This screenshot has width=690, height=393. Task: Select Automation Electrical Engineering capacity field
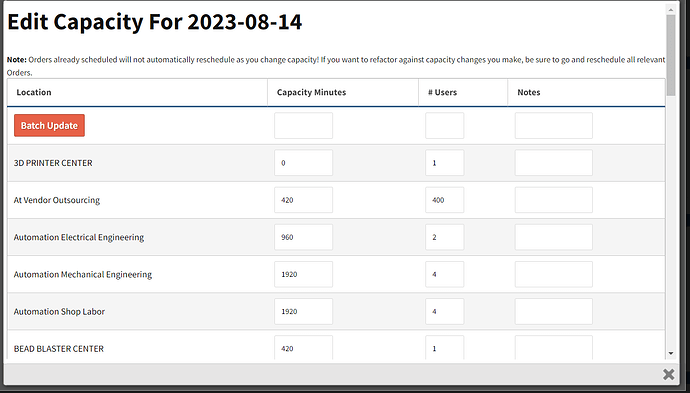coord(304,237)
